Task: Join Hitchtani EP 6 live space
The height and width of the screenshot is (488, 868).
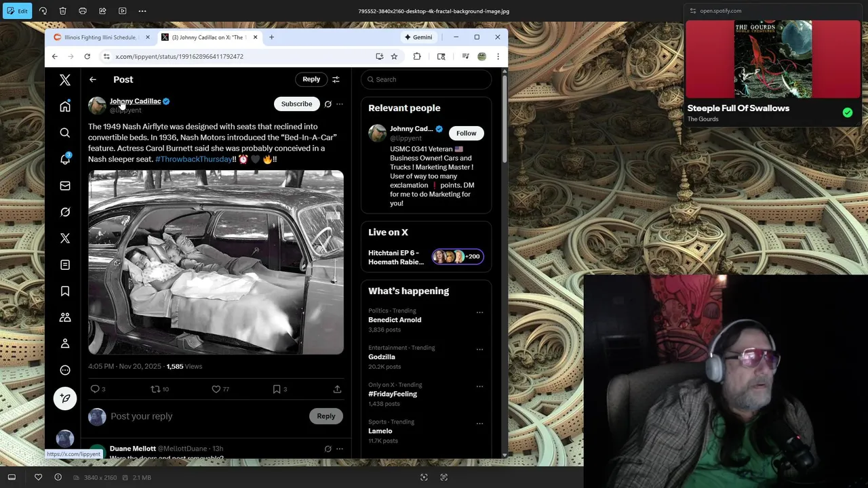Action: (x=426, y=258)
